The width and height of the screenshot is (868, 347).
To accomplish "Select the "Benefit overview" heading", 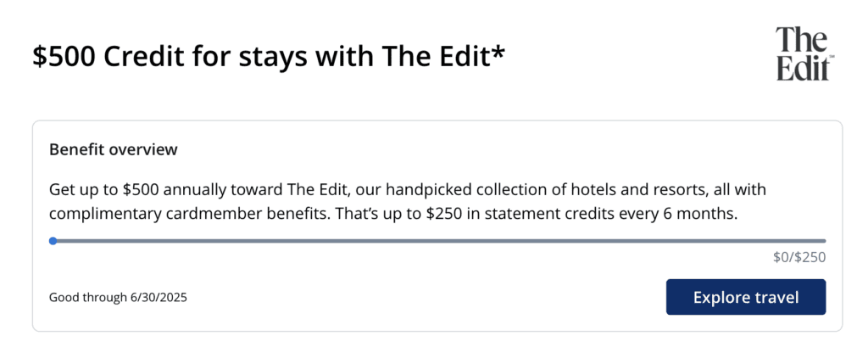I will point(114,150).
